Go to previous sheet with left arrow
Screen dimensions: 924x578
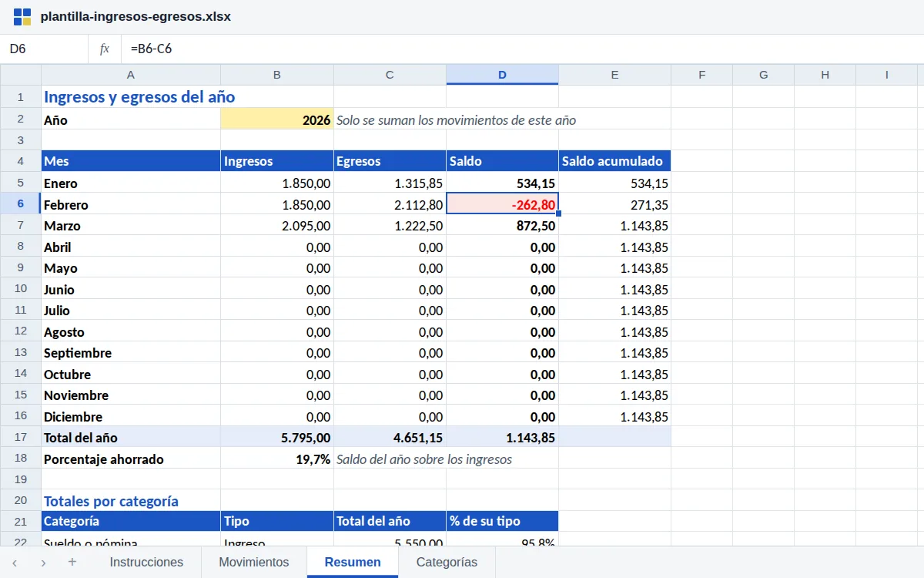[x=15, y=563]
